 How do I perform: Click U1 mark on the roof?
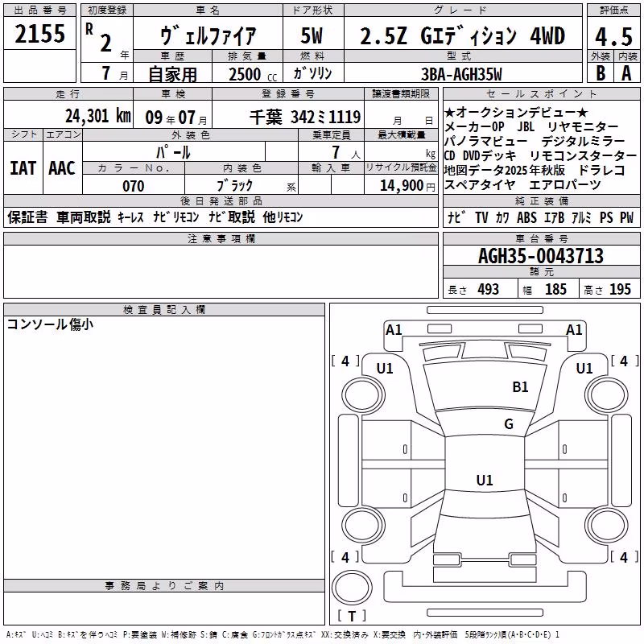[485, 480]
